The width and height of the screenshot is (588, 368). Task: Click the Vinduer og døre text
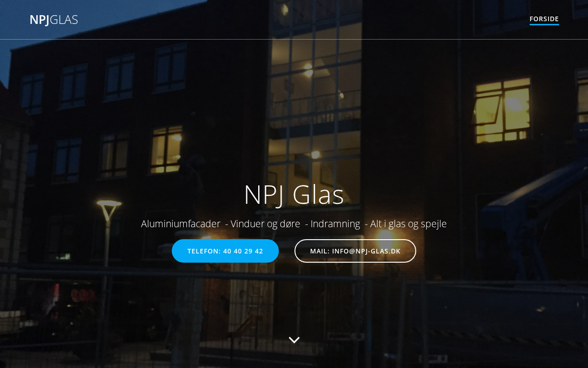pos(266,224)
